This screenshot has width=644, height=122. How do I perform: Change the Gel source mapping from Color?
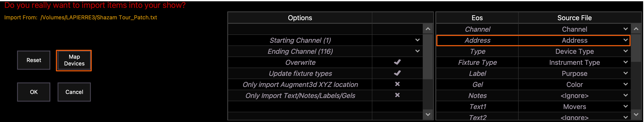[x=625, y=84]
